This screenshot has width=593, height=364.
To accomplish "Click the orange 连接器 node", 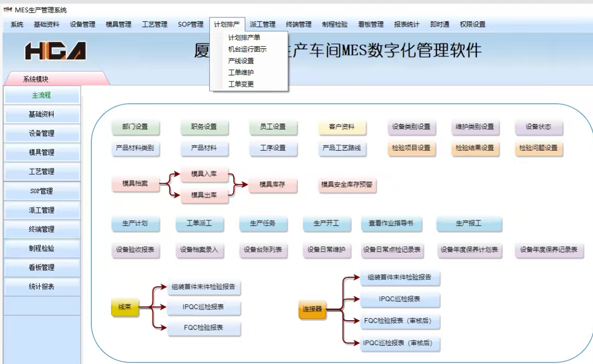I will (x=313, y=309).
